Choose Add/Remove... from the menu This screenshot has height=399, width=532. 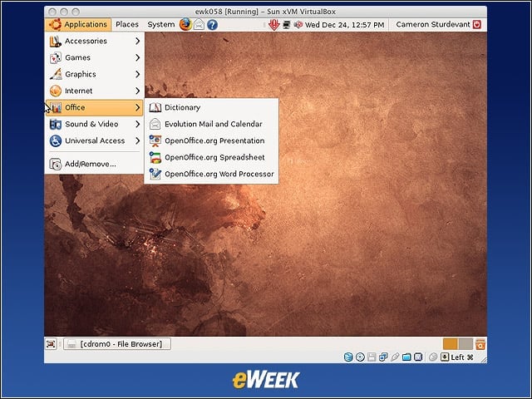[94, 165]
